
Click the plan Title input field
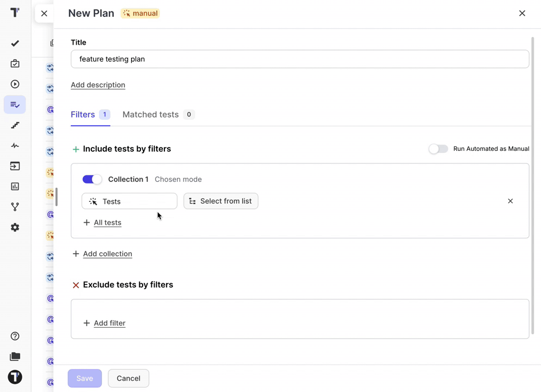click(x=300, y=59)
